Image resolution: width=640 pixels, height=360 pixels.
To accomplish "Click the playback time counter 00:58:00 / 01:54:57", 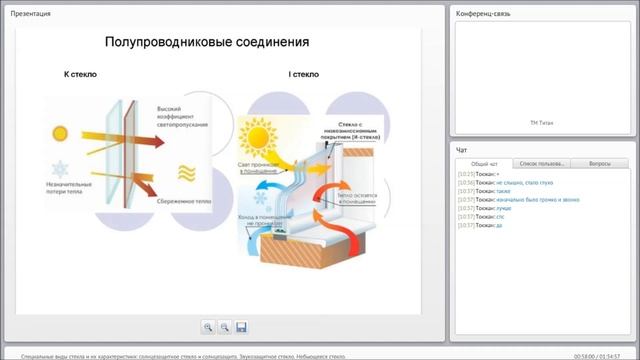I will pyautogui.click(x=597, y=356).
